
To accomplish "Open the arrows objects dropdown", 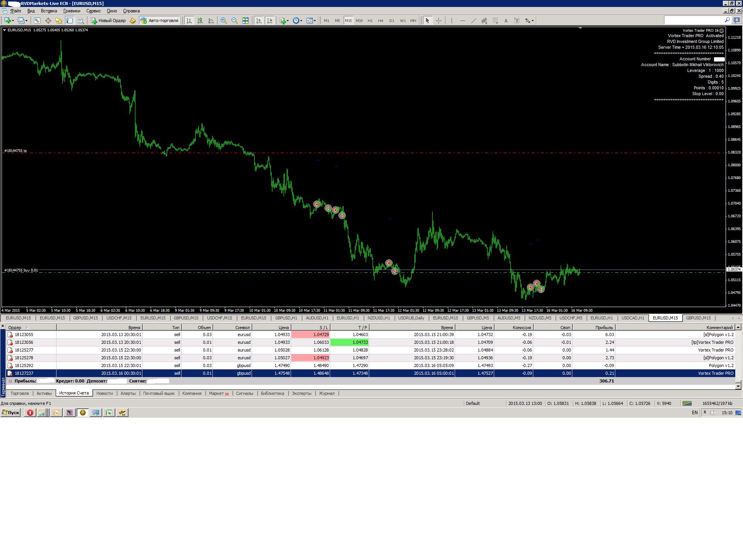I will pyautogui.click(x=529, y=20).
